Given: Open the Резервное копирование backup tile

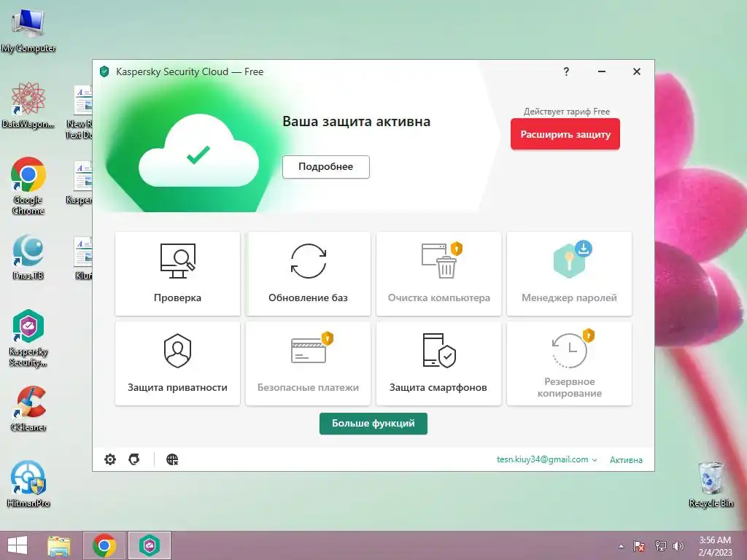Looking at the screenshot, I should tap(569, 363).
